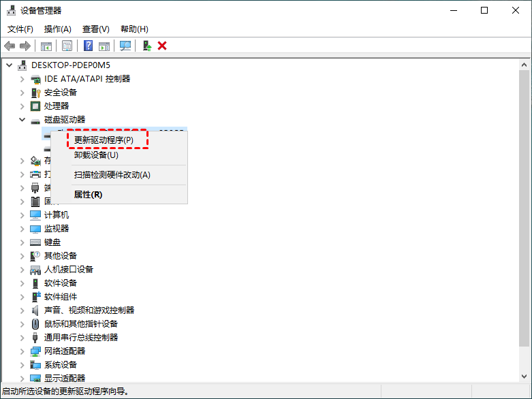
Task: Click the Back arrow toolbar icon
Action: [x=10, y=46]
